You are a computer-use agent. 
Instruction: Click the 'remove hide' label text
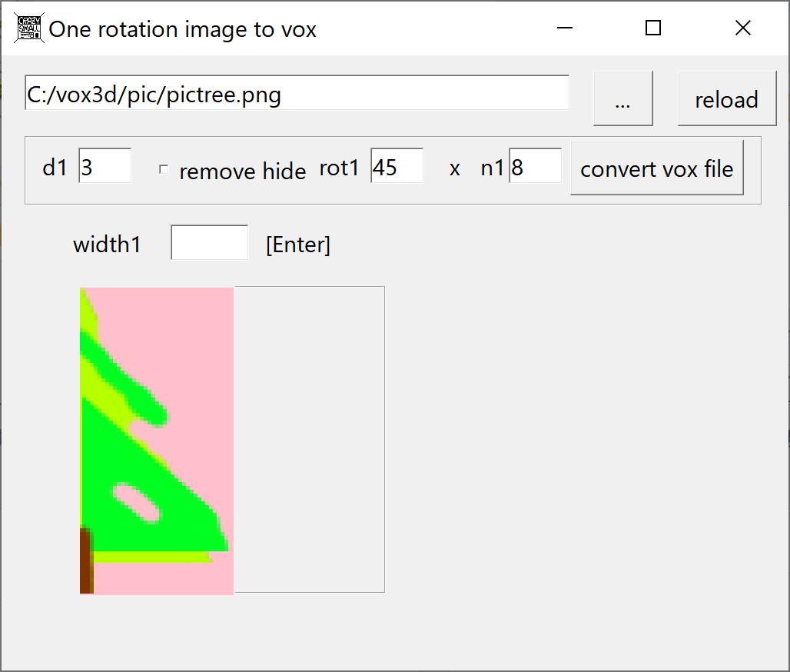pyautogui.click(x=242, y=171)
